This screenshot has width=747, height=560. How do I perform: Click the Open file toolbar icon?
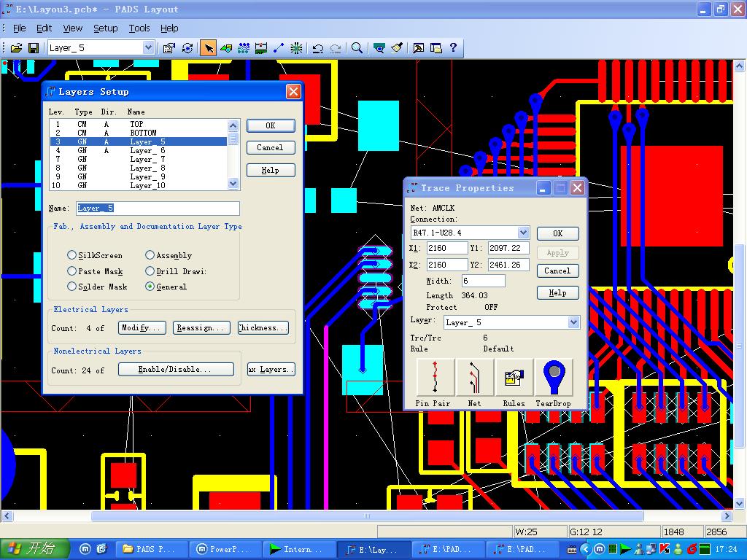click(x=16, y=48)
